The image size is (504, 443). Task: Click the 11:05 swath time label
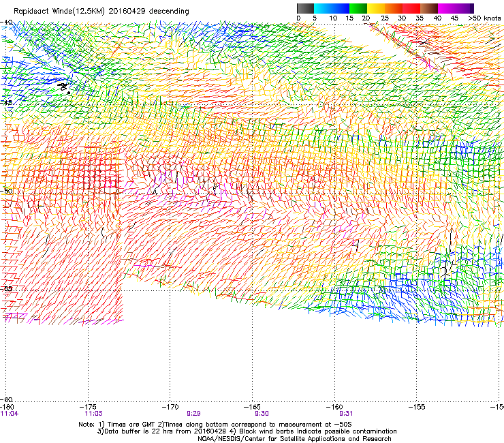coord(93,414)
